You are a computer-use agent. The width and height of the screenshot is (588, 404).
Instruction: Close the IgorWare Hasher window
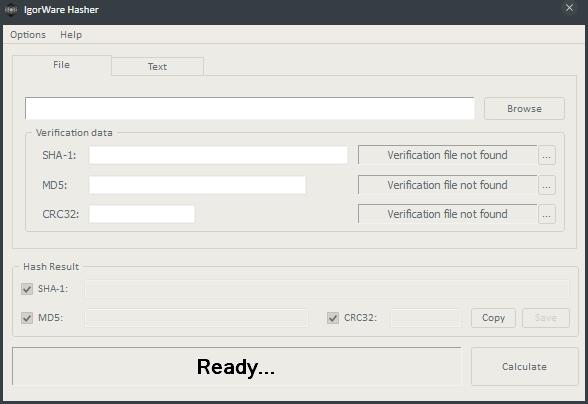pos(569,8)
